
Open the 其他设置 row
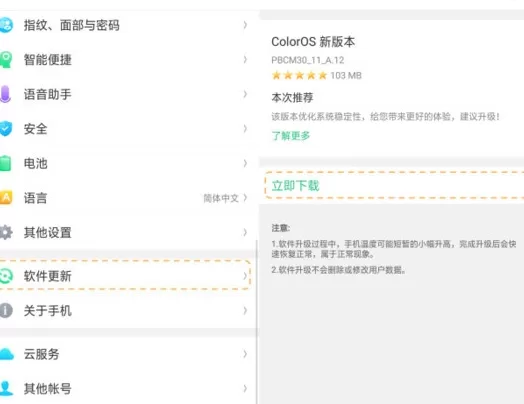128,232
